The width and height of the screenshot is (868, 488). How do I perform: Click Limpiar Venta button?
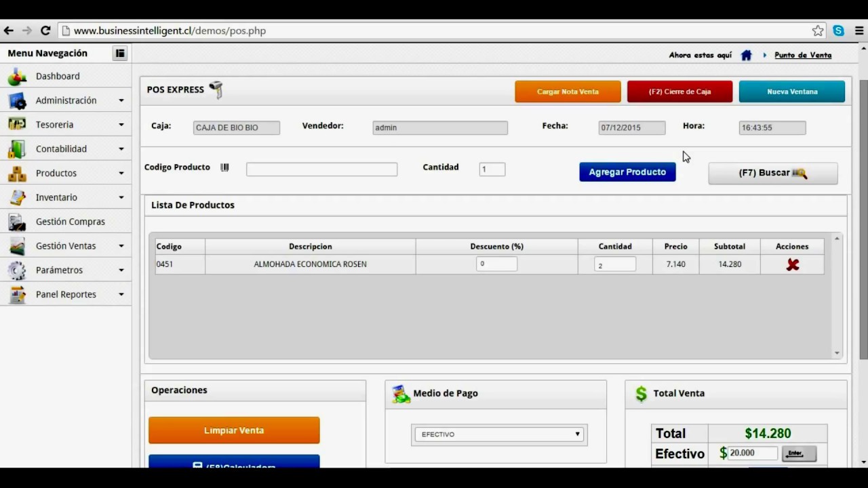pyautogui.click(x=234, y=430)
